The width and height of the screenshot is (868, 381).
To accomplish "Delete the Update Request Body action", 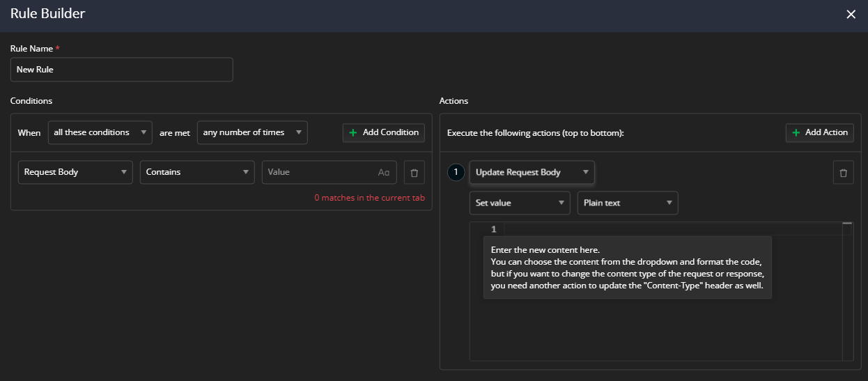I will tap(843, 173).
